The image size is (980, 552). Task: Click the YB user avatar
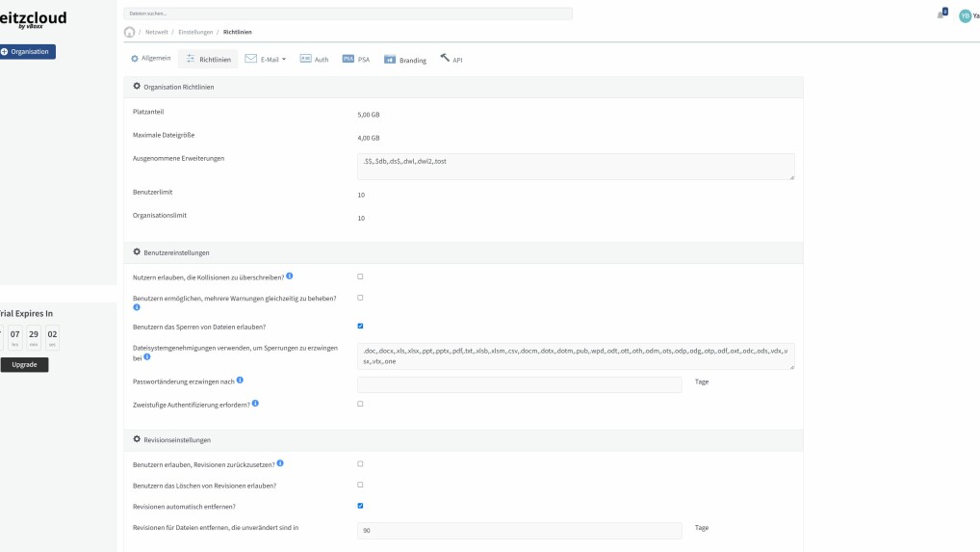965,15
